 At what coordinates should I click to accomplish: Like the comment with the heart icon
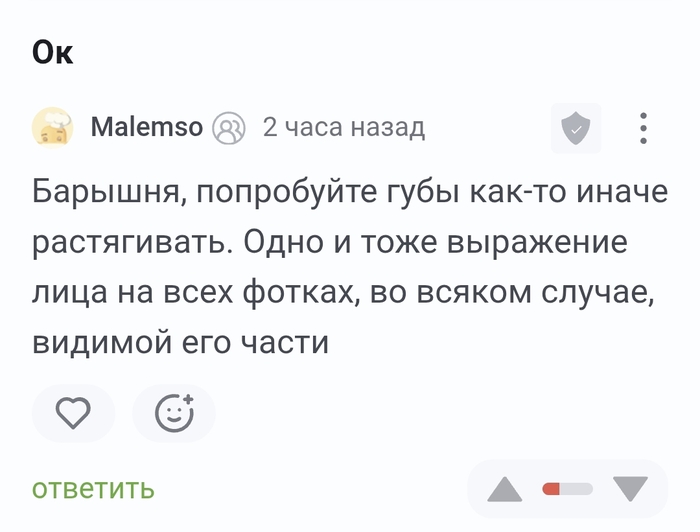73,413
